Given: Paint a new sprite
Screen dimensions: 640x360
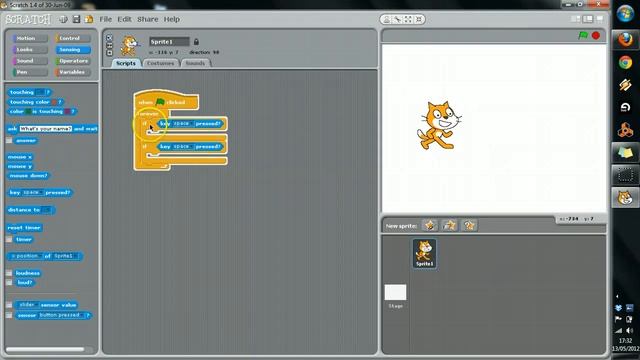Looking at the screenshot, I should 430,225.
